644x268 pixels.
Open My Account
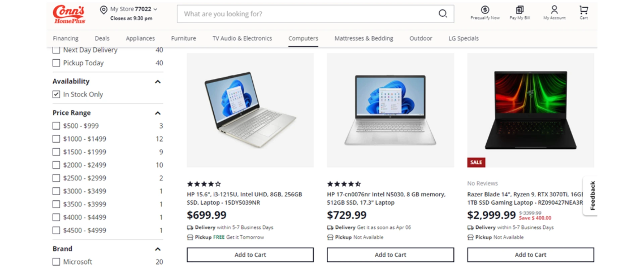coord(554,10)
